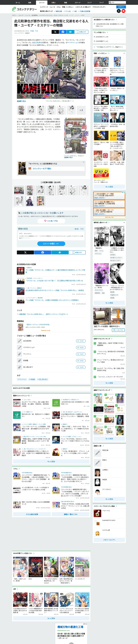Expand もっと見る under 無料試し読みマンガ
The width and height of the screenshot is (138, 644).
[109, 303]
